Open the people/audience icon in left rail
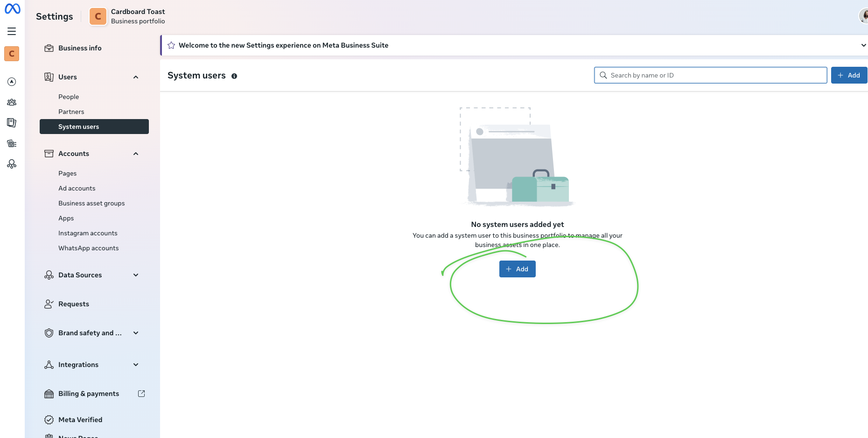 coord(12,102)
